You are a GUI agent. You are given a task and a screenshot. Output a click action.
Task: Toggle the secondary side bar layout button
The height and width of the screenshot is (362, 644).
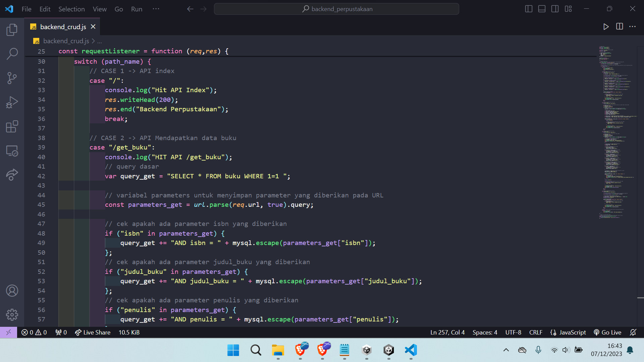point(555,9)
